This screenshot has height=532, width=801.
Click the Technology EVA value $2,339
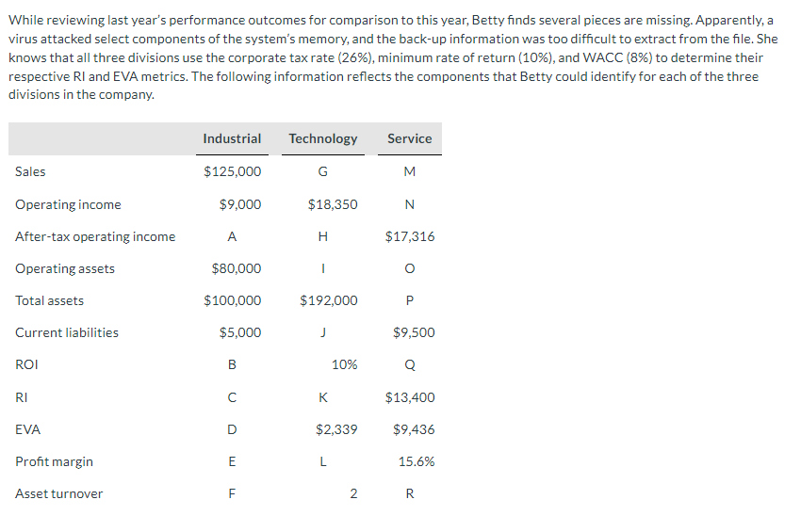coord(336,430)
